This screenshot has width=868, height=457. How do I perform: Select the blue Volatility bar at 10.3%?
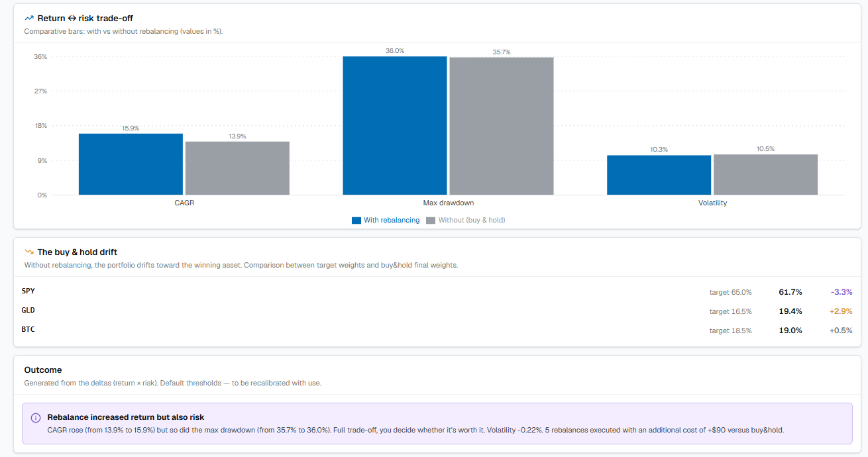659,175
